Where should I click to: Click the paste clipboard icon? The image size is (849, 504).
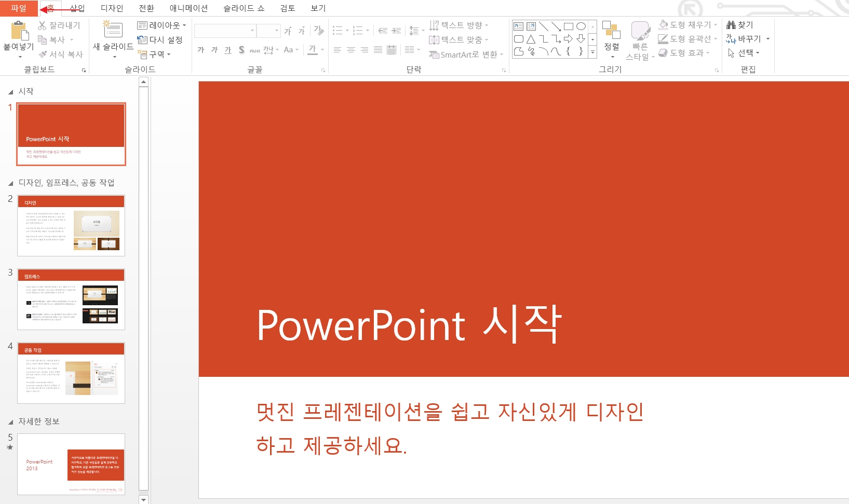pos(19,31)
